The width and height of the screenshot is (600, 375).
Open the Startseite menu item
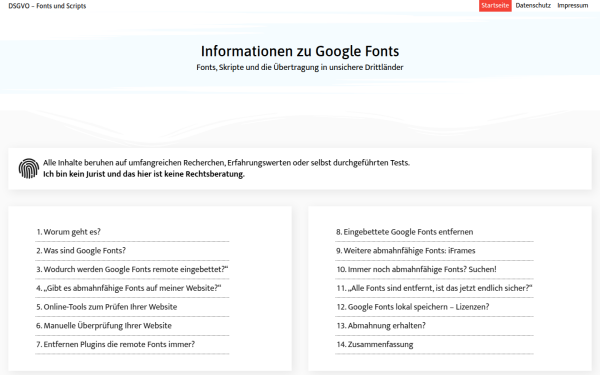(x=495, y=6)
